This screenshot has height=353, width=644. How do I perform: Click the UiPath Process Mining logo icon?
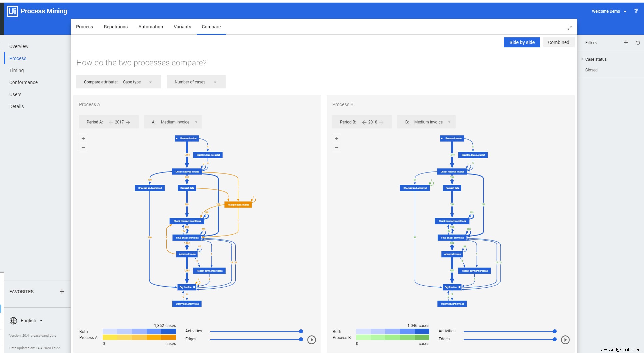12,11
